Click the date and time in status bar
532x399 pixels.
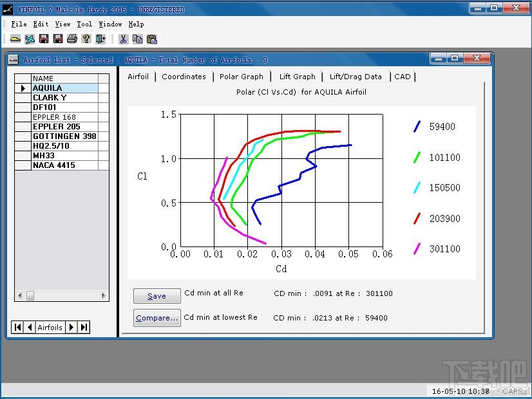coord(461,391)
